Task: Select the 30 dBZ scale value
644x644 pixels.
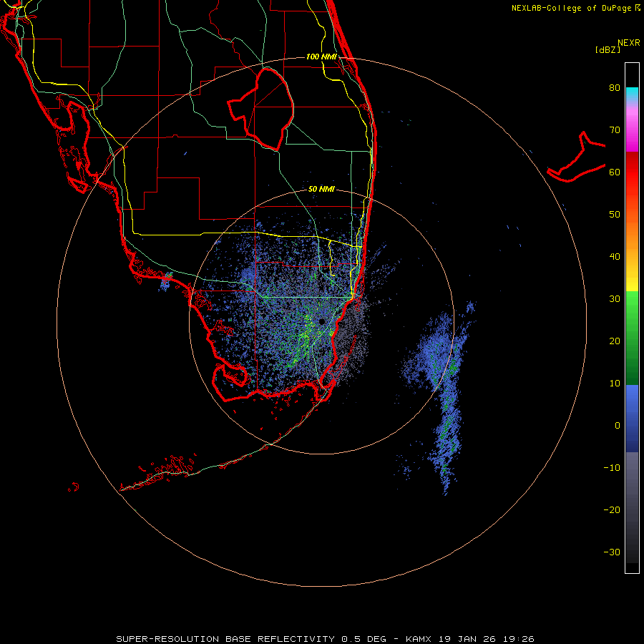Action: [x=615, y=298]
